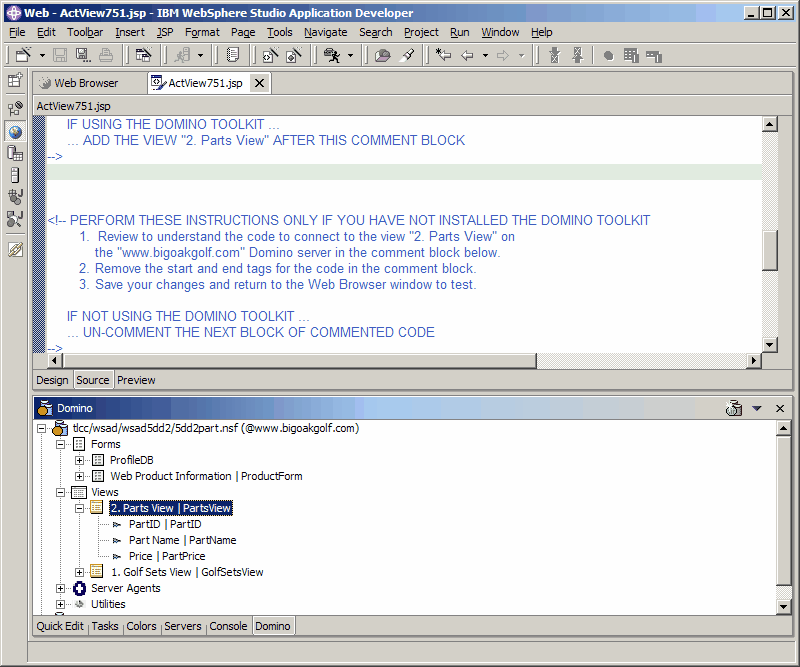Select the Part Name | PartName column item

182,540
